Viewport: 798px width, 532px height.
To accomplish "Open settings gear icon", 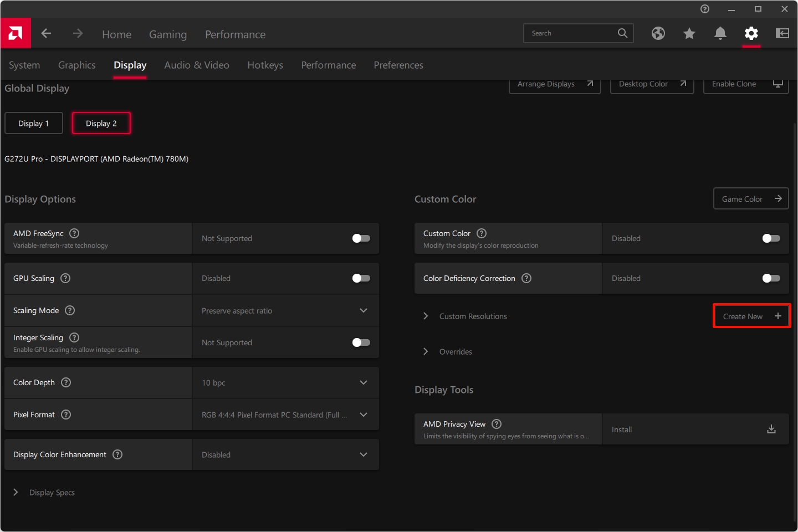I will [x=751, y=34].
